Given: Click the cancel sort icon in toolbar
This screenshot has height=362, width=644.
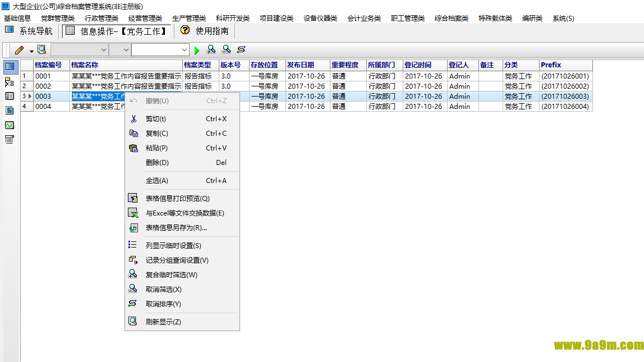Looking at the screenshot, I should [241, 50].
